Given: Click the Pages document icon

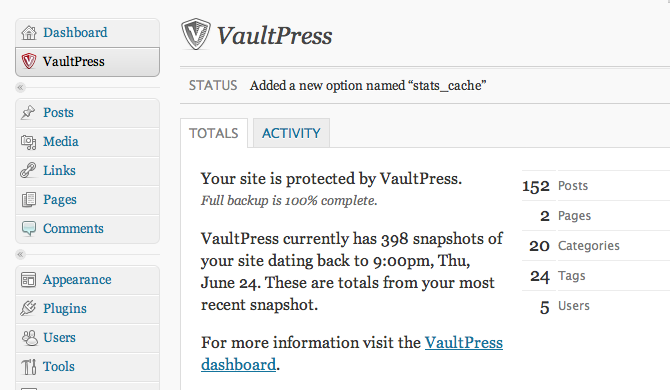Looking at the screenshot, I should (29, 199).
